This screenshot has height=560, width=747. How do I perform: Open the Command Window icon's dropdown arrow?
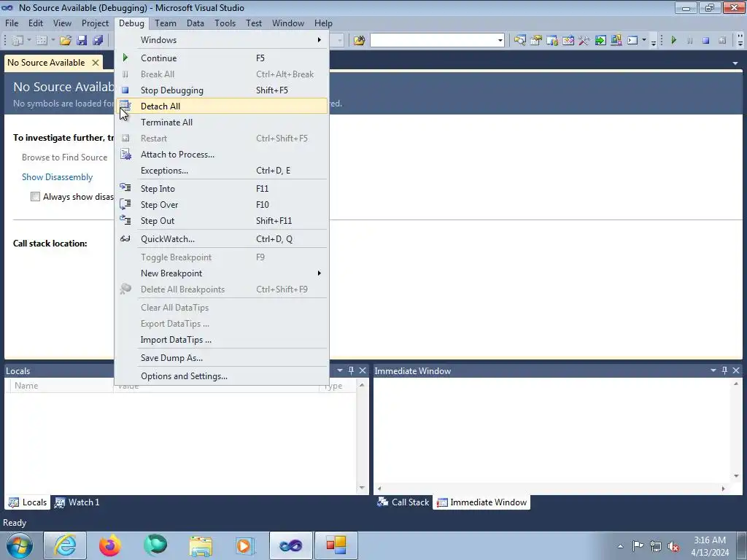[644, 41]
